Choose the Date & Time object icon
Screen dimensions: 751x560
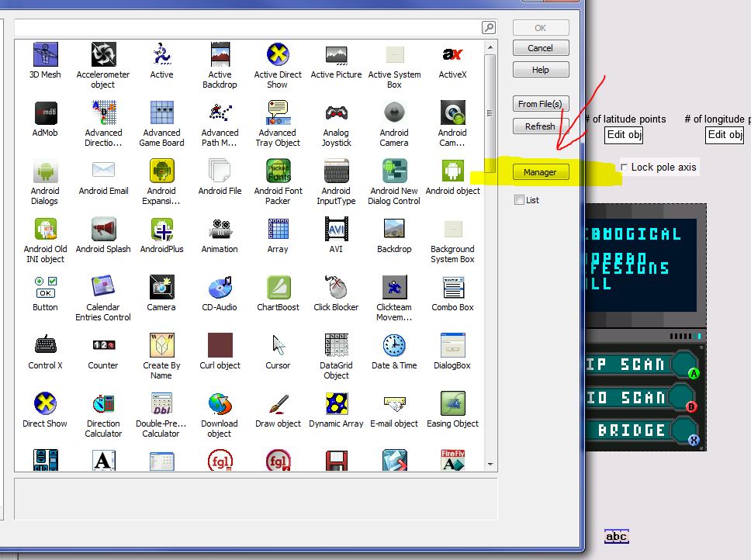point(394,345)
